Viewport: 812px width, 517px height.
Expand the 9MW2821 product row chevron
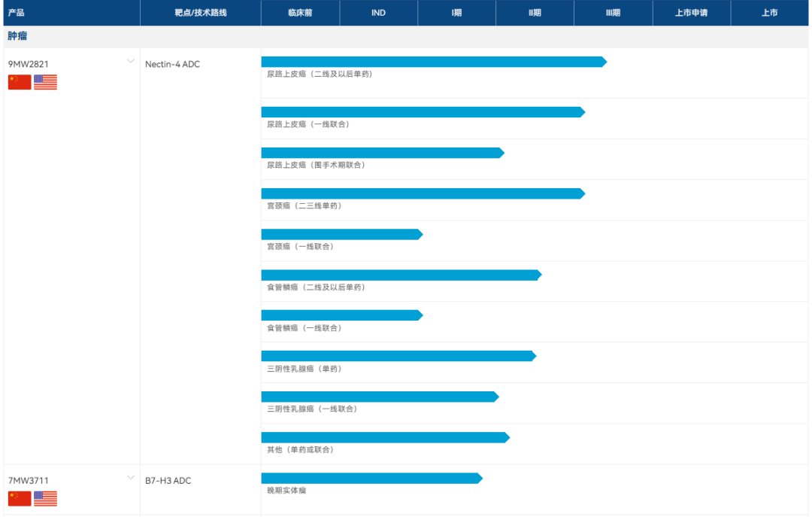[131, 61]
